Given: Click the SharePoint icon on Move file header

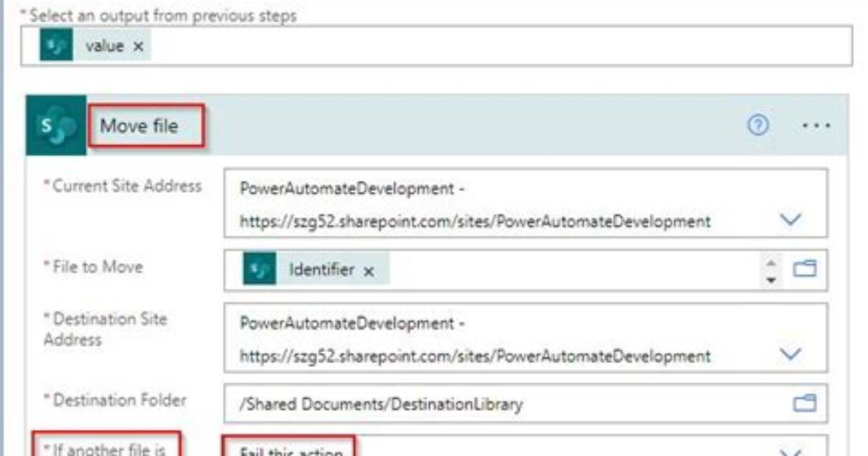Looking at the screenshot, I should click(56, 125).
